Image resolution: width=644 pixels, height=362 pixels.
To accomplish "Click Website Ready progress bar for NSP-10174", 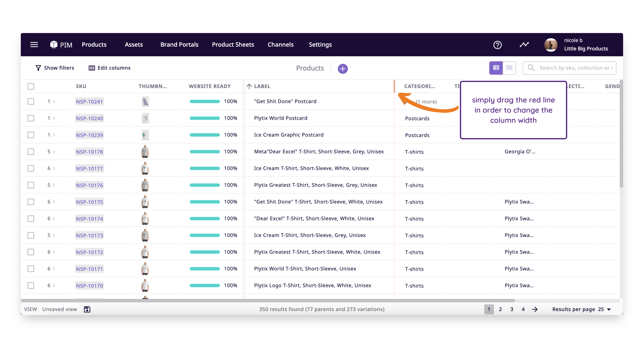I will [204, 219].
